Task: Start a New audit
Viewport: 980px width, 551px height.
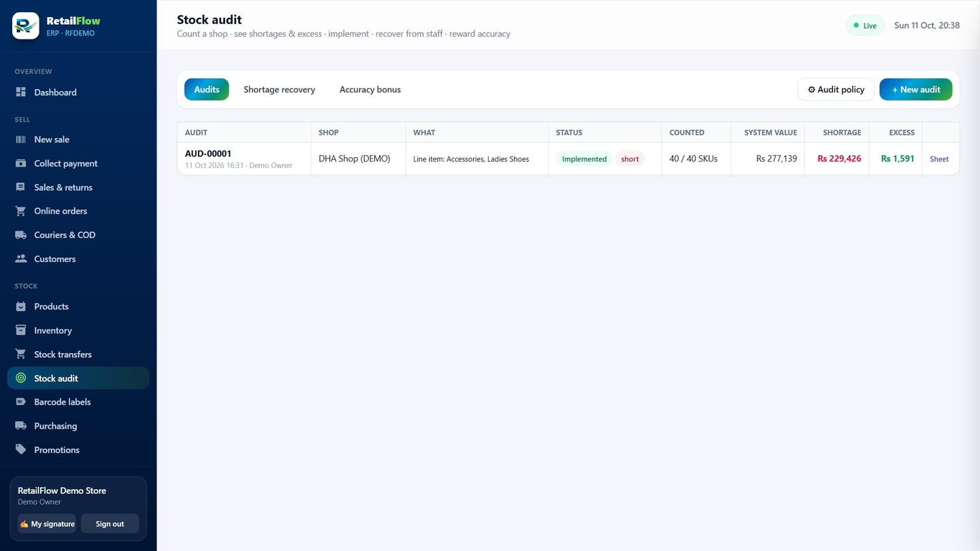Action: [916, 89]
